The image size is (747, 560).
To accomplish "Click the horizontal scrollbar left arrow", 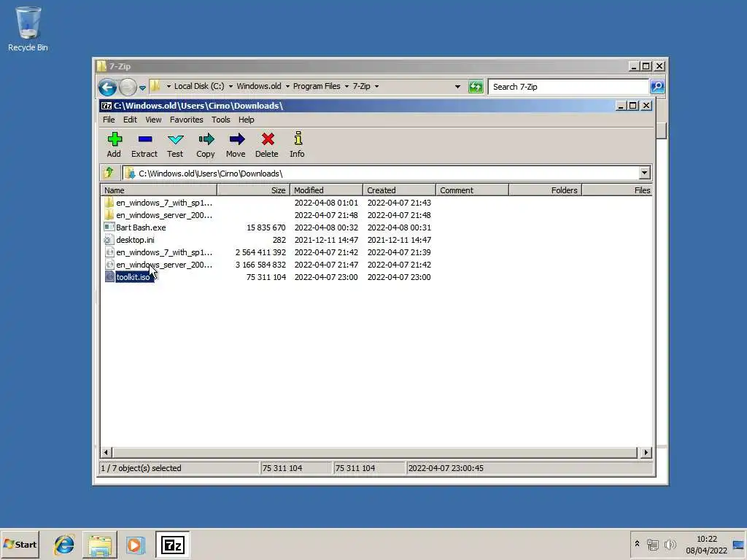I will pos(107,452).
